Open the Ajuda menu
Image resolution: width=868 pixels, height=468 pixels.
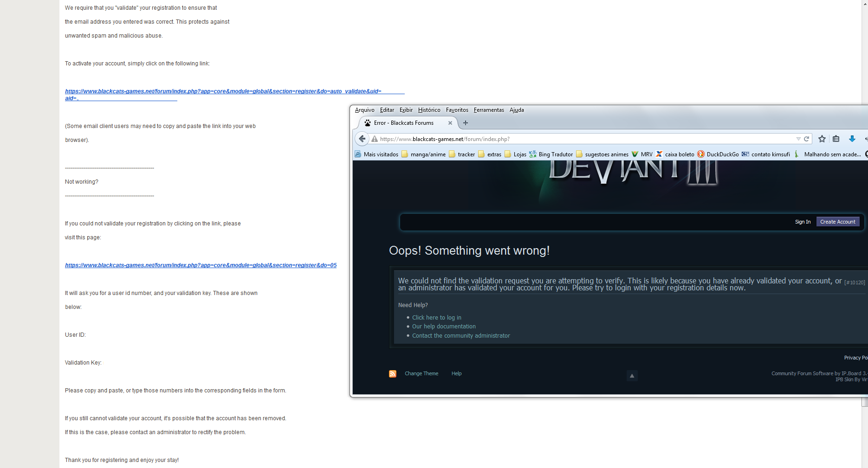click(517, 110)
